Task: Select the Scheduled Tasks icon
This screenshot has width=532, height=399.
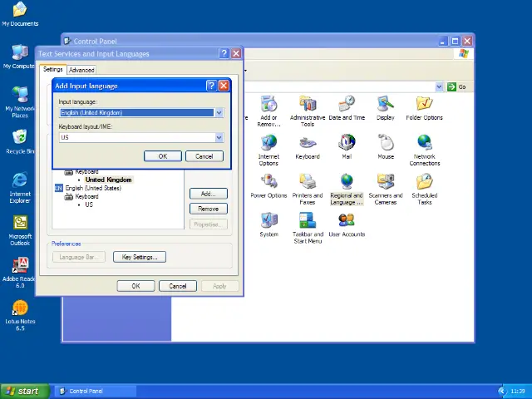Action: pos(424,183)
